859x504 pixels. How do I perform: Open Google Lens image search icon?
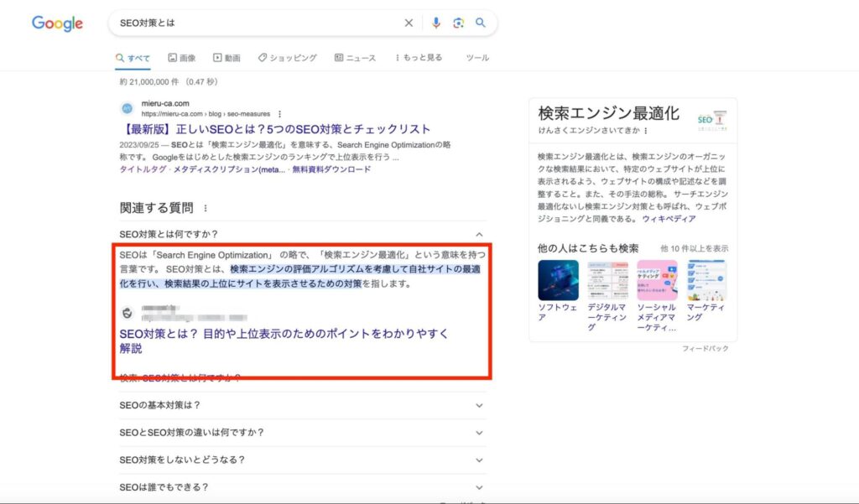tap(458, 23)
